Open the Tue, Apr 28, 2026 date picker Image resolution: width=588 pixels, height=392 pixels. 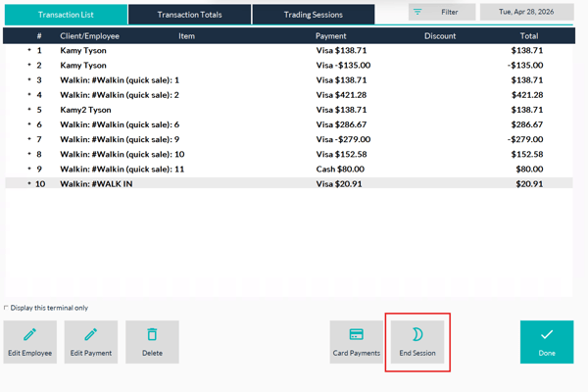click(526, 12)
